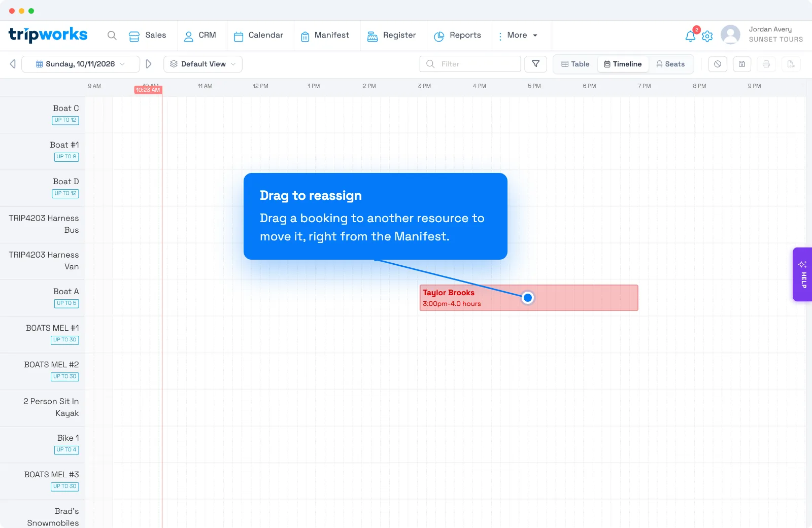Select the TRIP4203 Harness Van resource

[43, 261]
